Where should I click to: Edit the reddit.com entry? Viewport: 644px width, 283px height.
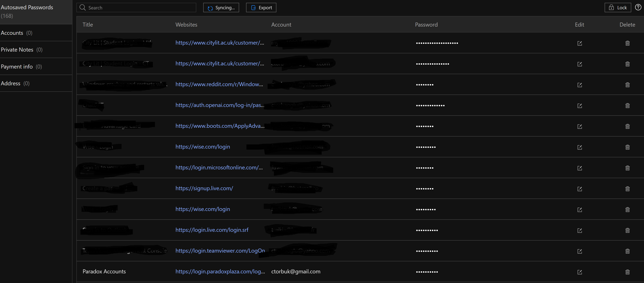pos(579,85)
